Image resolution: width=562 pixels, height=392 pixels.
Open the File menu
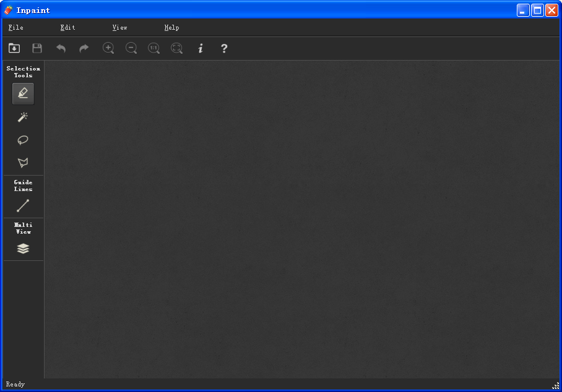click(x=15, y=28)
